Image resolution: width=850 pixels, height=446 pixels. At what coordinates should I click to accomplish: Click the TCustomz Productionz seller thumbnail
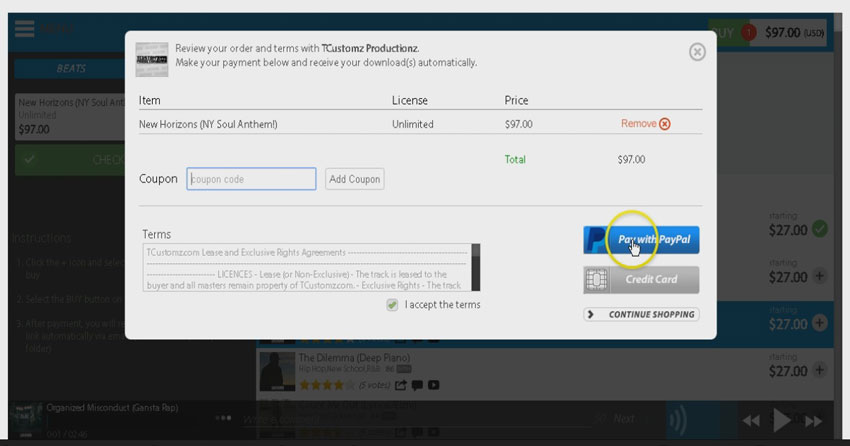(152, 59)
